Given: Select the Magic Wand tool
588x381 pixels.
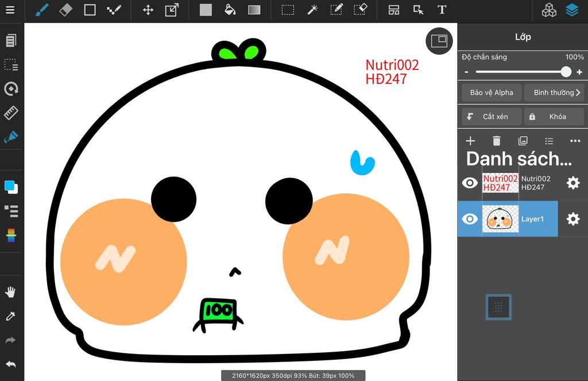Looking at the screenshot, I should (x=312, y=10).
